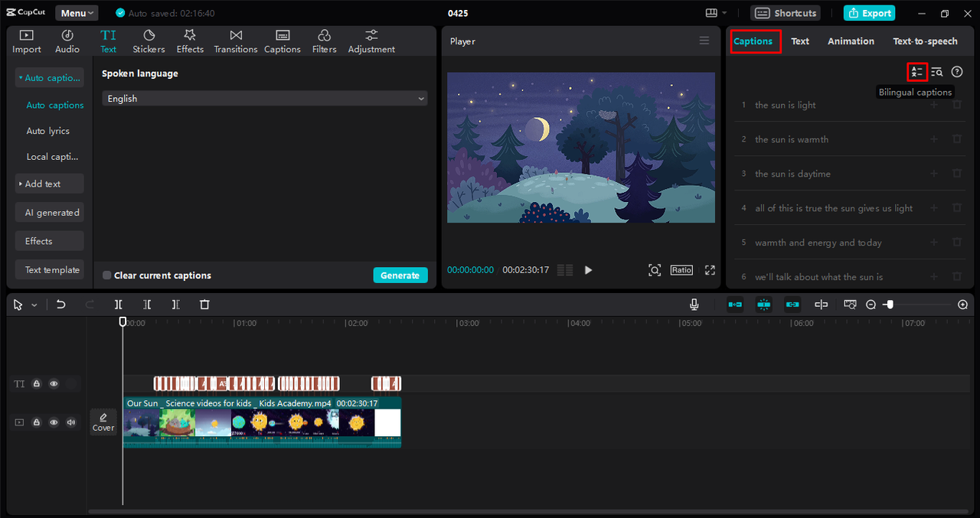
Task: Switch to the Captions tab in right panel
Action: (753, 41)
